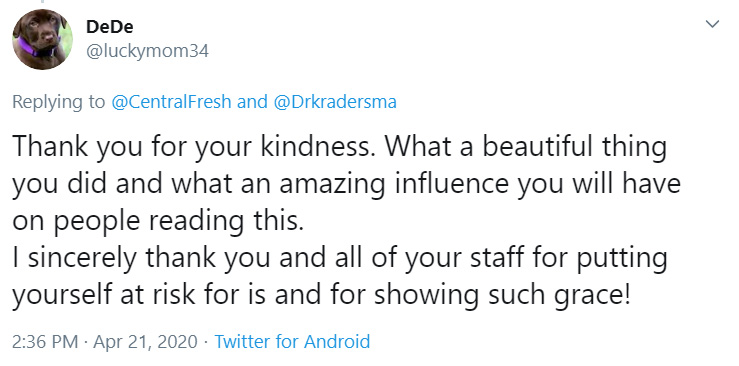Open the @CentralFresh mention
The height and width of the screenshot is (366, 739).
pyautogui.click(x=172, y=102)
